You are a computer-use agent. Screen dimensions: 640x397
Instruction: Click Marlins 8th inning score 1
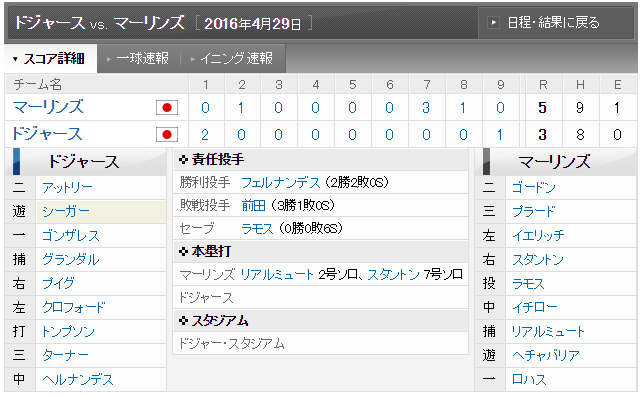tap(462, 108)
